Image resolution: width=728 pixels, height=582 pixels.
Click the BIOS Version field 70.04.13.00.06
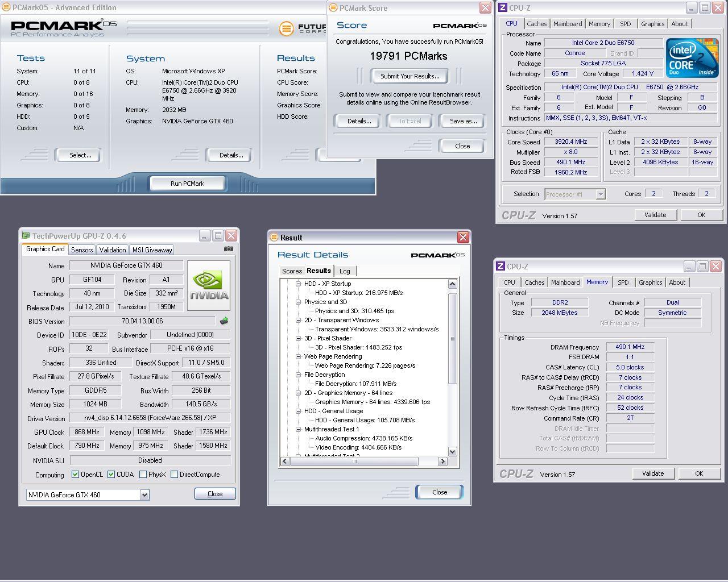[142, 321]
